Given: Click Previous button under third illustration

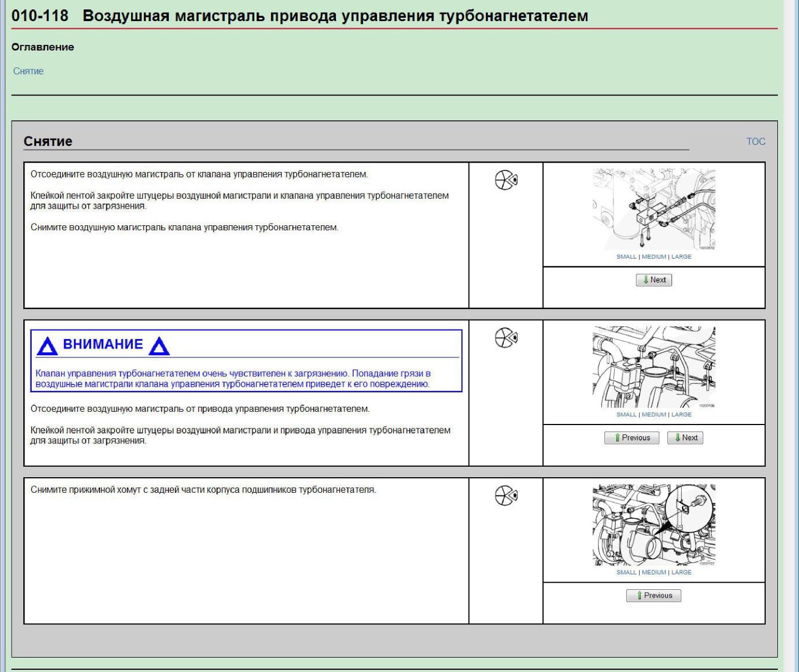Looking at the screenshot, I should 654,595.
